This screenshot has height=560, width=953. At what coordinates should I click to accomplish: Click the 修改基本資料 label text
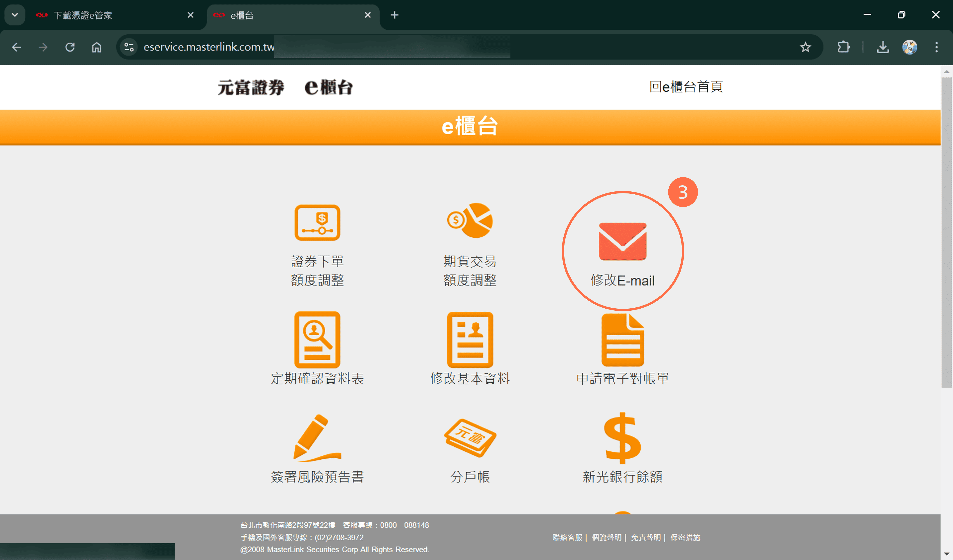[x=470, y=379]
